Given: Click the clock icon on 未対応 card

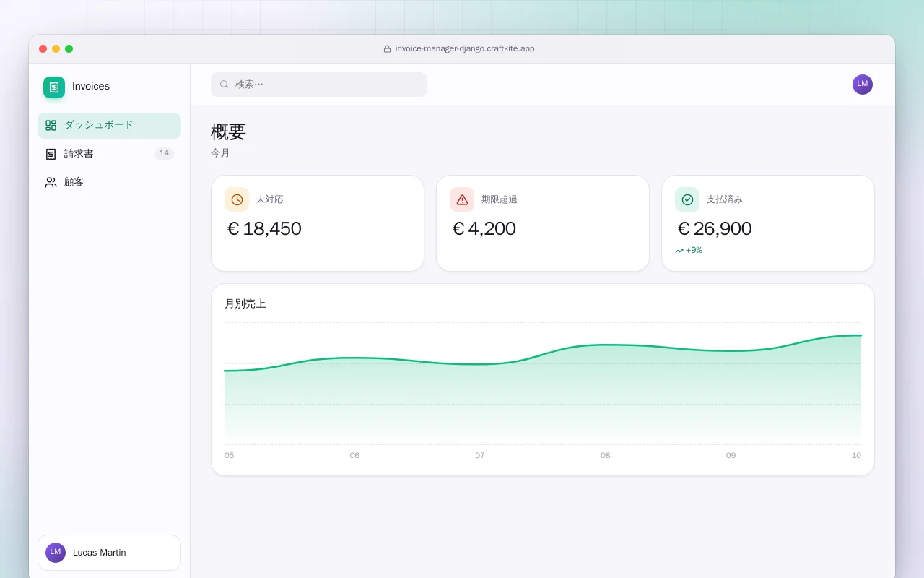Looking at the screenshot, I should pos(237,199).
